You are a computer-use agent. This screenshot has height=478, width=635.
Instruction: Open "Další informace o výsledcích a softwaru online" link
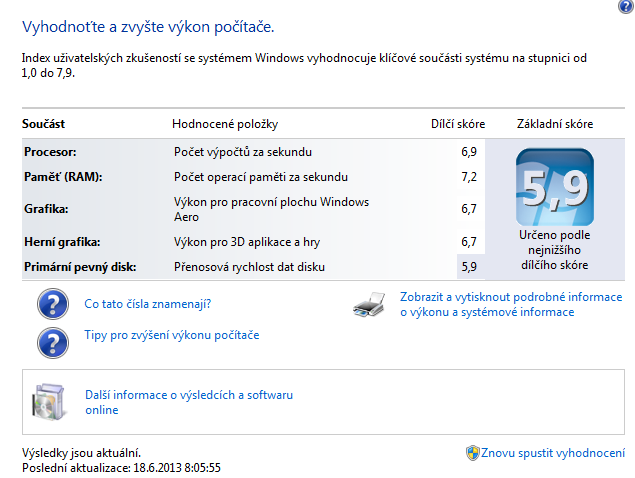pos(189,402)
